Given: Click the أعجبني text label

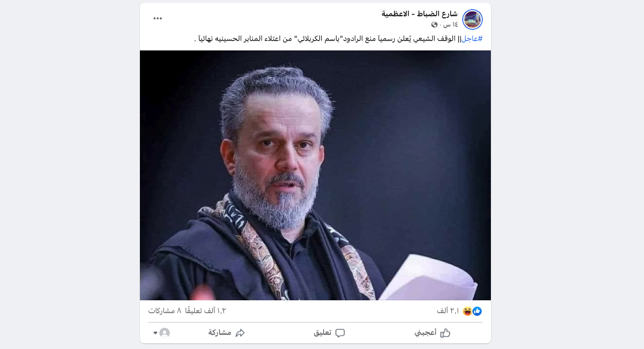Looking at the screenshot, I should [426, 332].
